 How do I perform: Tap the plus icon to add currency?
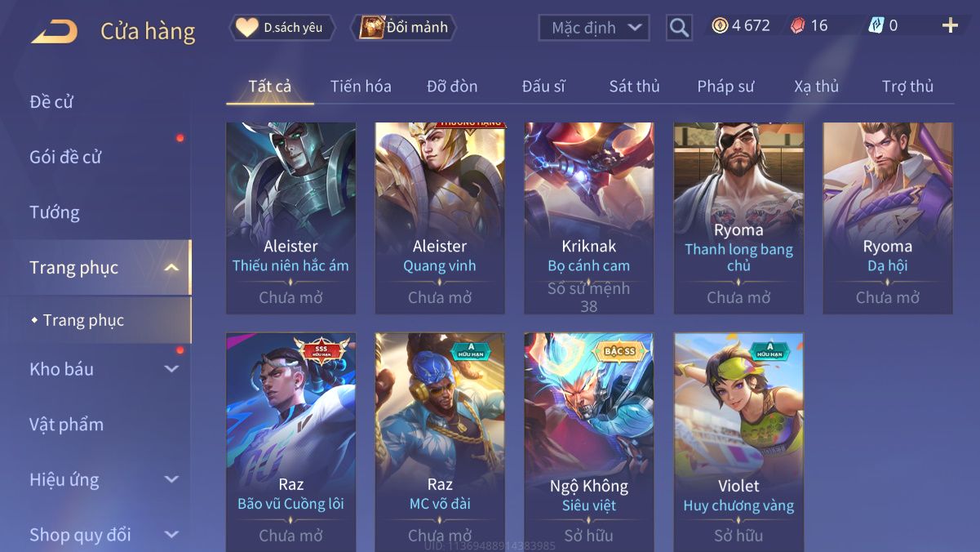(950, 26)
